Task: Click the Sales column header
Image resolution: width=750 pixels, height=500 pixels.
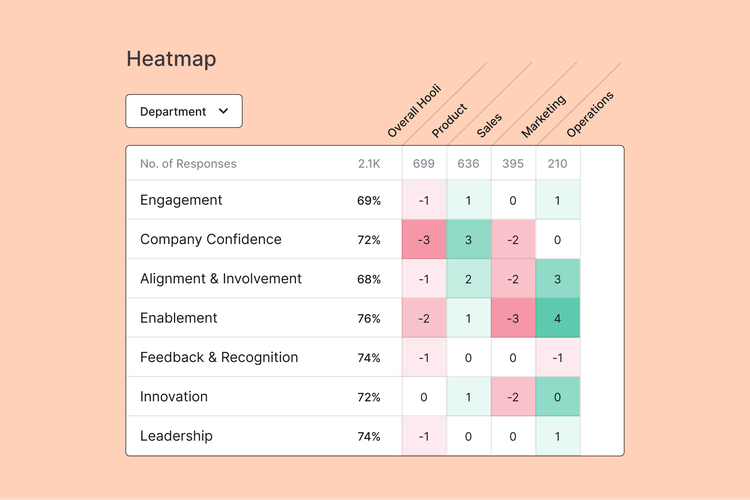Action: [x=490, y=124]
